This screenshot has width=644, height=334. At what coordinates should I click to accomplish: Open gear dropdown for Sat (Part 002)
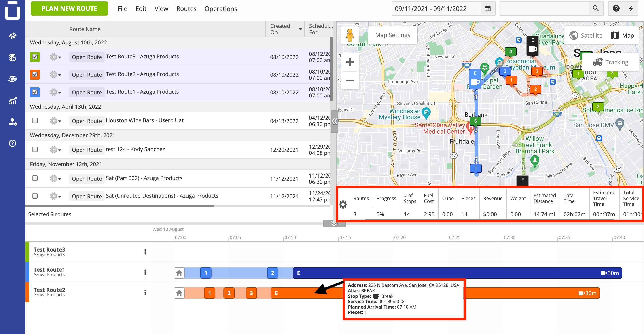point(55,178)
